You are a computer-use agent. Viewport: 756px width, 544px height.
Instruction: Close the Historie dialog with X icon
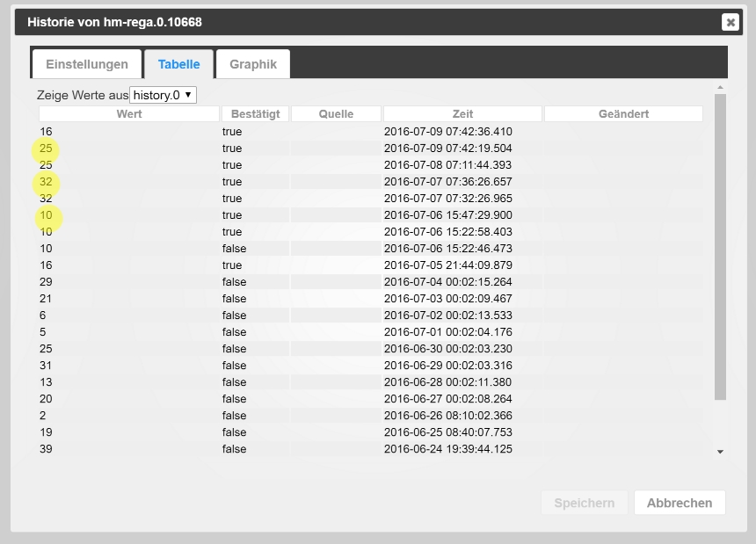730,22
